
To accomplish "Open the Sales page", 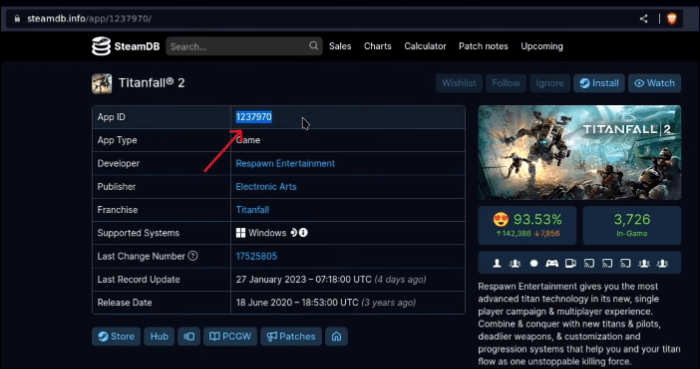I will [x=340, y=46].
